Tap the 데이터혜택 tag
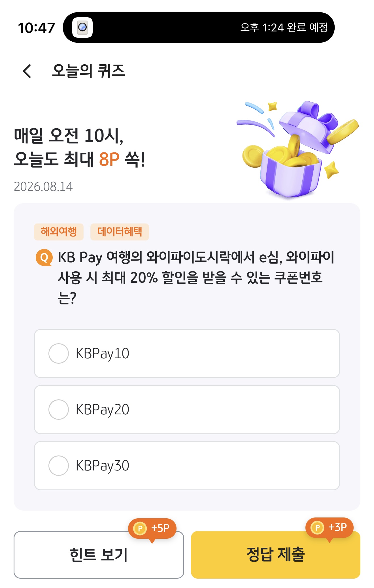This screenshot has width=374, height=588. (x=120, y=232)
